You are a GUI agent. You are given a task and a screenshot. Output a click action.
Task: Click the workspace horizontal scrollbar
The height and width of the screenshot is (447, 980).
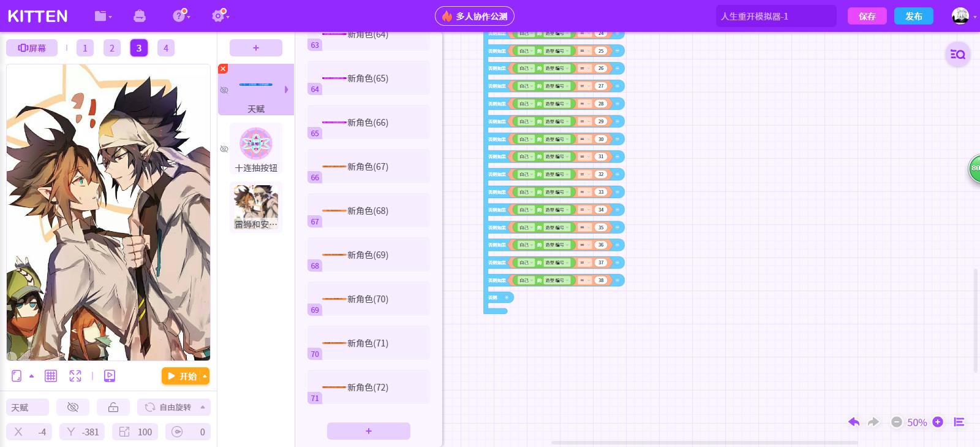[704, 442]
